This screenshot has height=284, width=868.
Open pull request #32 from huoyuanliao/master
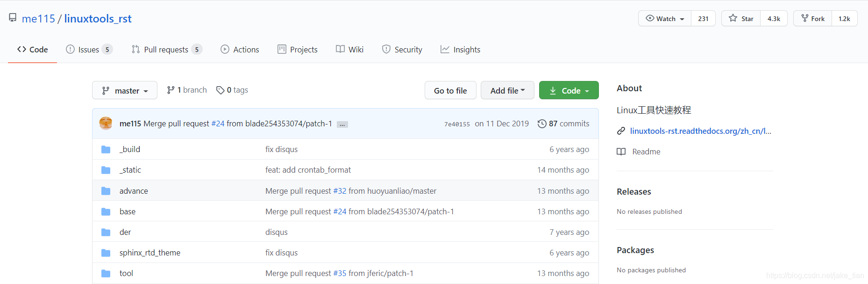pos(340,191)
